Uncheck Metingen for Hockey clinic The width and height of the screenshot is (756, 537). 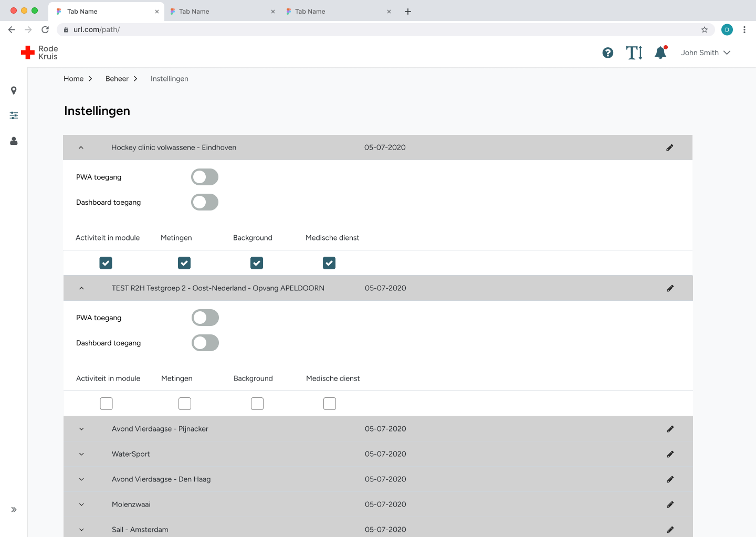pos(184,263)
